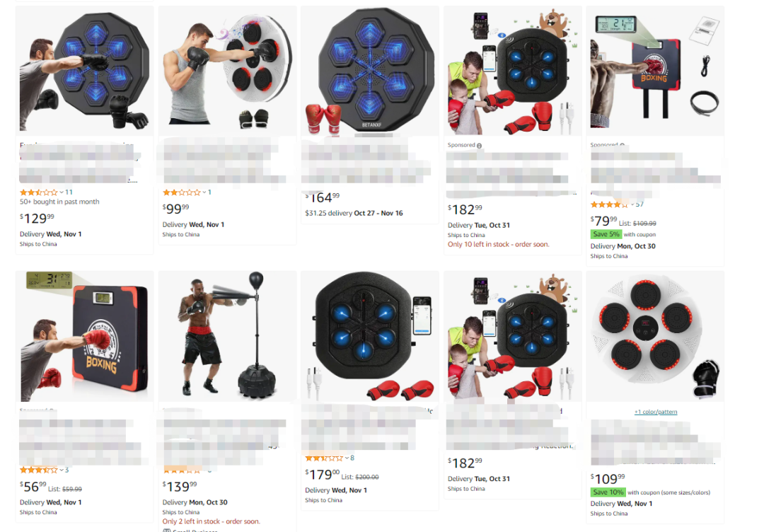Open the white music boxing machine $99.99 image
The height and width of the screenshot is (532, 764).
pos(228,71)
